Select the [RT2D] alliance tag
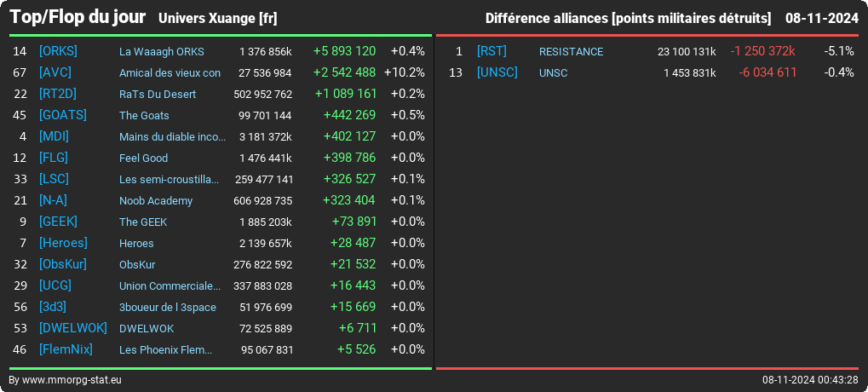868x392 pixels. coord(58,94)
